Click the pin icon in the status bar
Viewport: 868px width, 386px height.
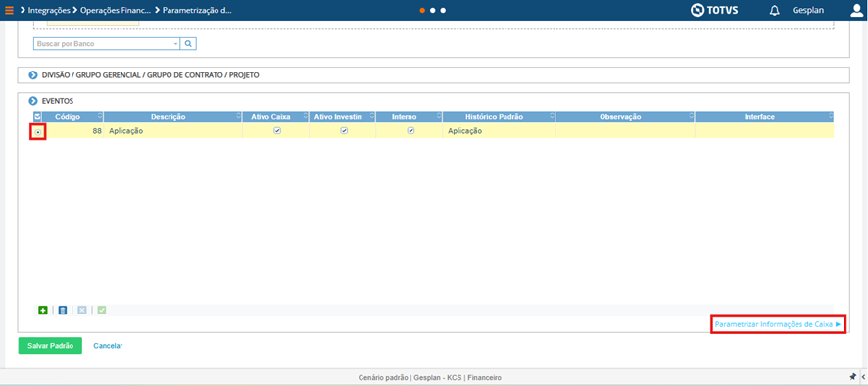[853, 377]
